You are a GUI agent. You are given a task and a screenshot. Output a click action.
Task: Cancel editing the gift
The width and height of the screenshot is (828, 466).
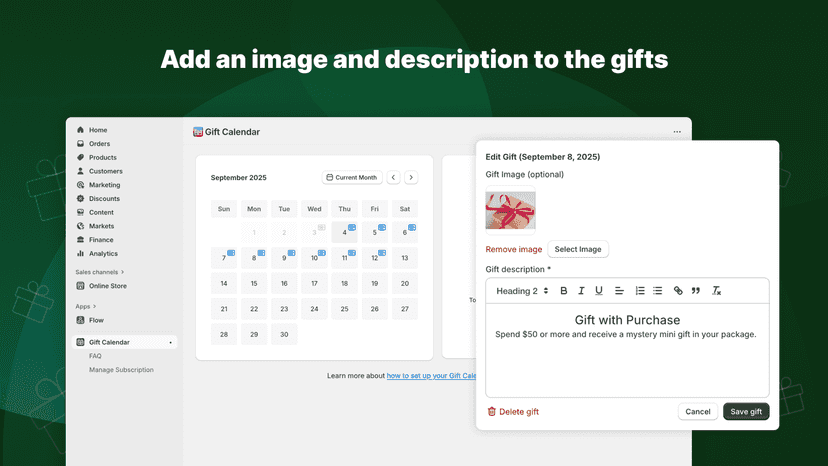pyautogui.click(x=698, y=412)
